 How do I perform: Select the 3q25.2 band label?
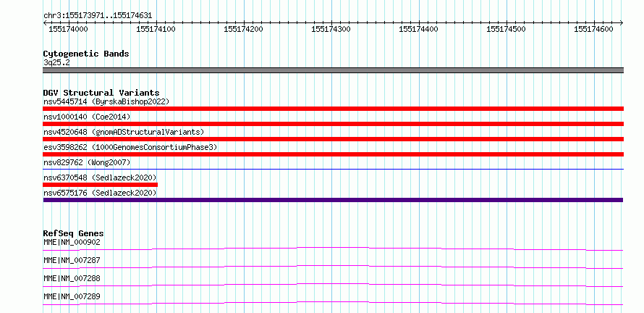pos(56,62)
